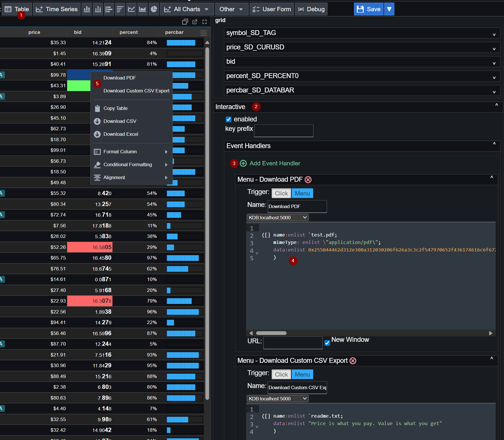Switch to the line chart icon
The height and width of the screenshot is (440, 504).
tap(131, 9)
